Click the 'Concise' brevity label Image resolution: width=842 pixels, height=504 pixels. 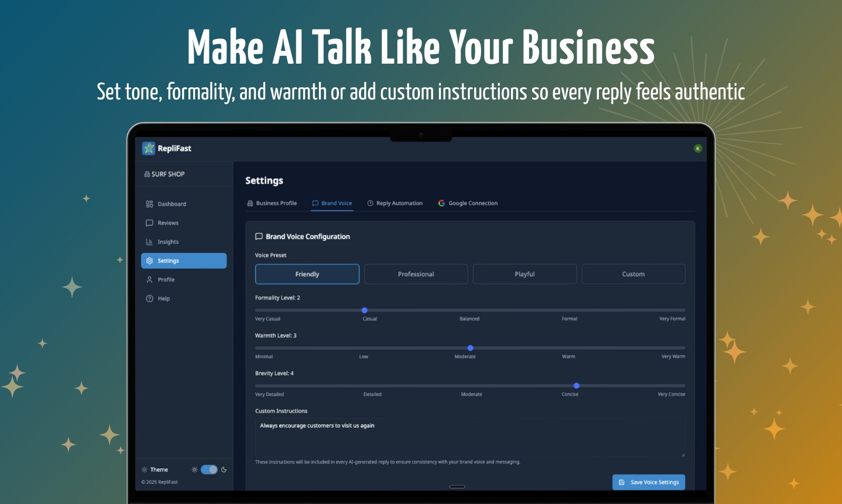pos(570,394)
